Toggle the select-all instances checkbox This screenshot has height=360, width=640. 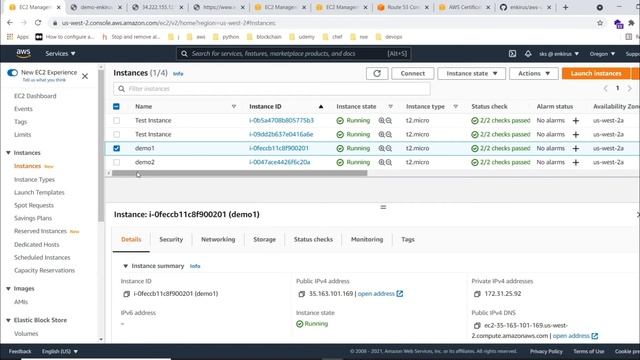point(116,107)
